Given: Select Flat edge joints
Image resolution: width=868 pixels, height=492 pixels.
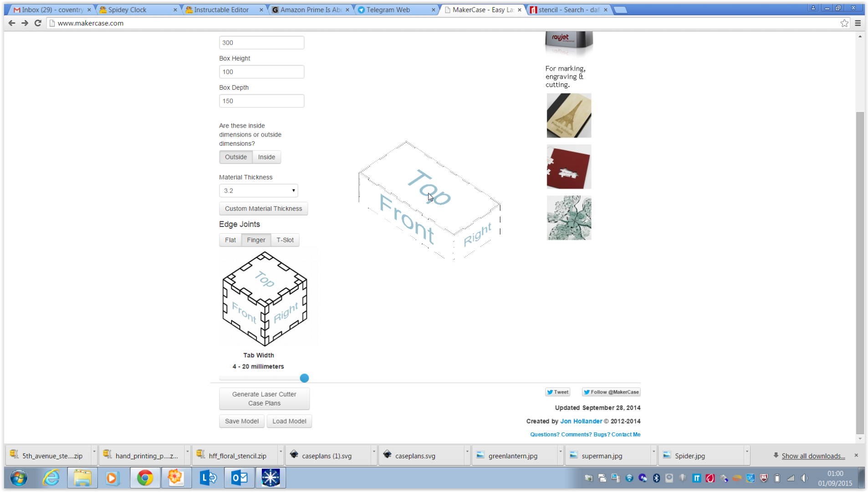Looking at the screenshot, I should (x=230, y=240).
